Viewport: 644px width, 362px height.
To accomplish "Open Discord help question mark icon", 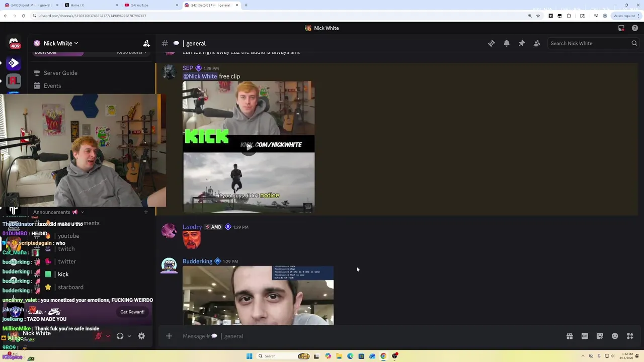I will (635, 28).
